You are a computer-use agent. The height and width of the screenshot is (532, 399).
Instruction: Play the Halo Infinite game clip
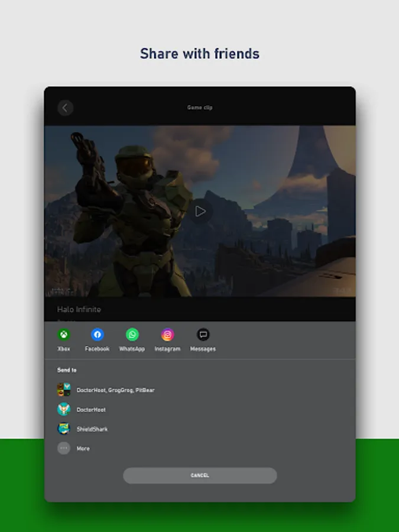click(x=200, y=212)
